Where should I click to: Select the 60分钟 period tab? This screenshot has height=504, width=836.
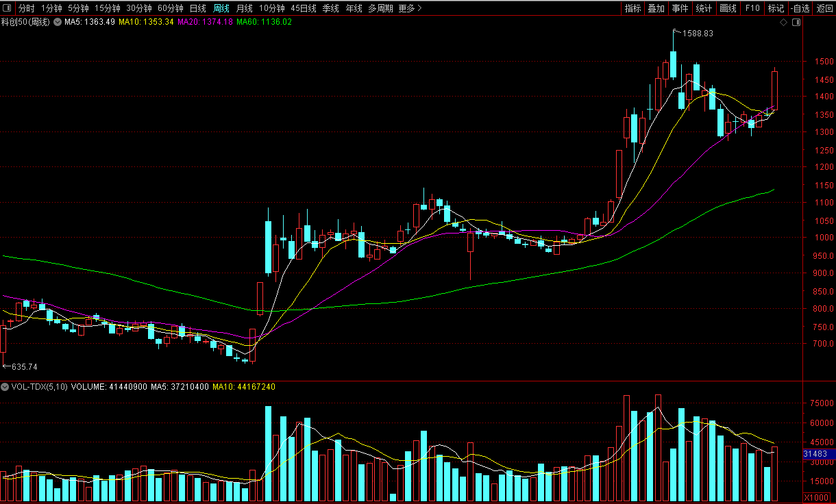tap(170, 8)
